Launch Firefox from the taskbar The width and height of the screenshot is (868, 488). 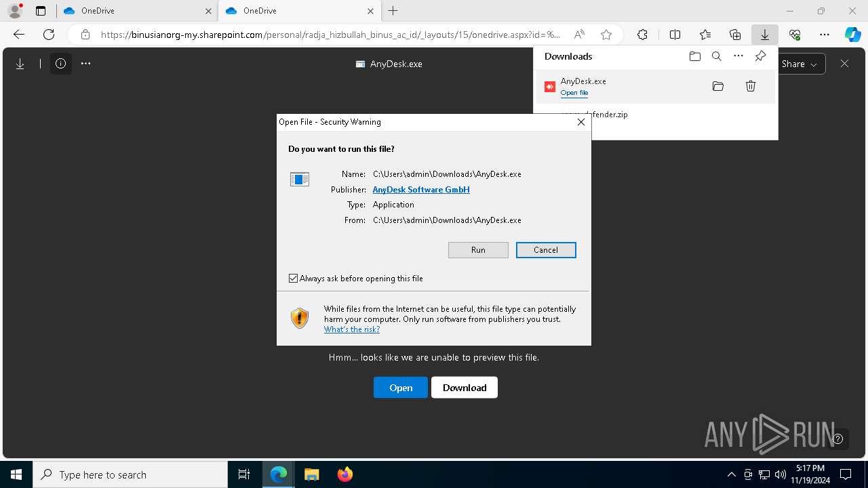click(344, 474)
